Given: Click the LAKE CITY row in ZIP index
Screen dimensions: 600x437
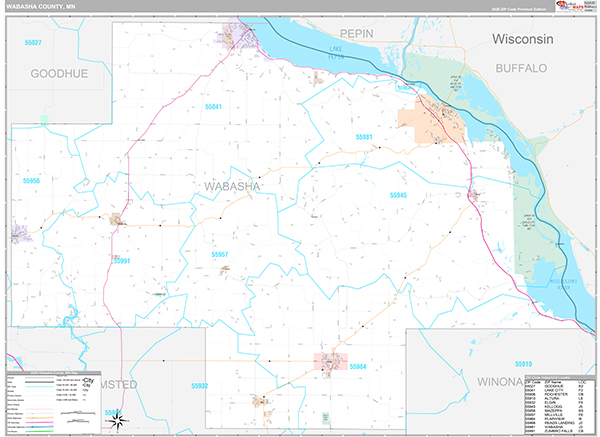Looking at the screenshot, I should (x=554, y=390).
